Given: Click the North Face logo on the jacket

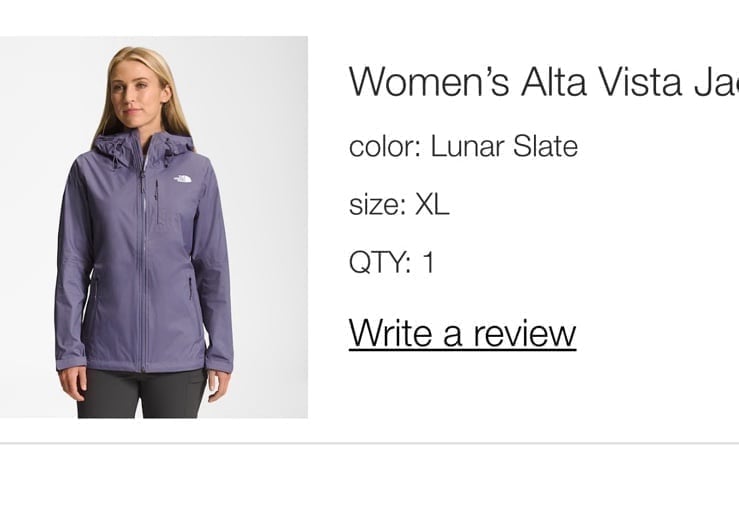Looking at the screenshot, I should [181, 179].
